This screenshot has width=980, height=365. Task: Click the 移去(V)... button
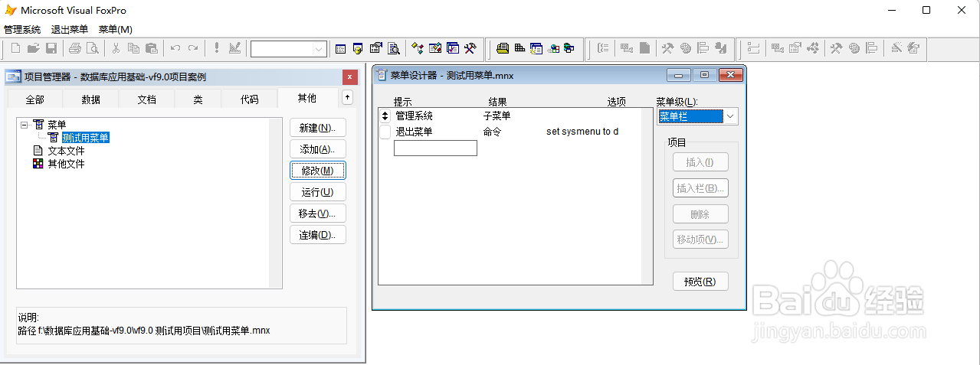click(x=318, y=213)
